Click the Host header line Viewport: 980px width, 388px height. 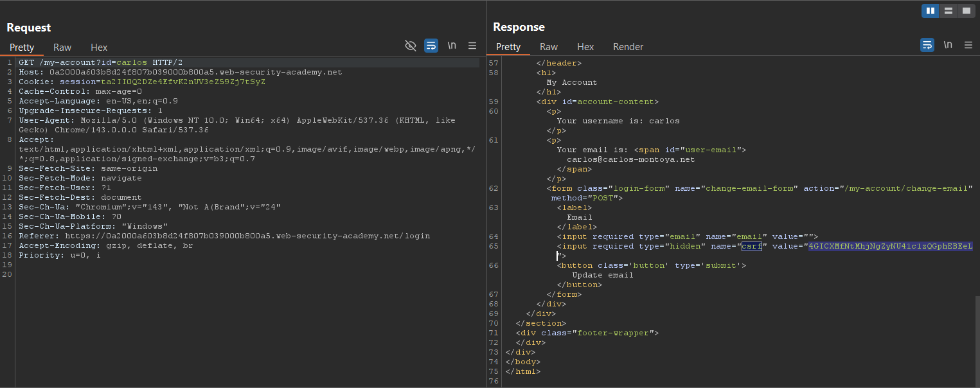(x=181, y=73)
